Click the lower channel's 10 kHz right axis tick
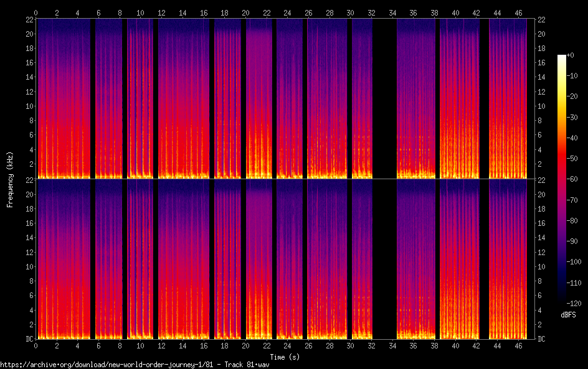588x369 pixels. pos(541,266)
